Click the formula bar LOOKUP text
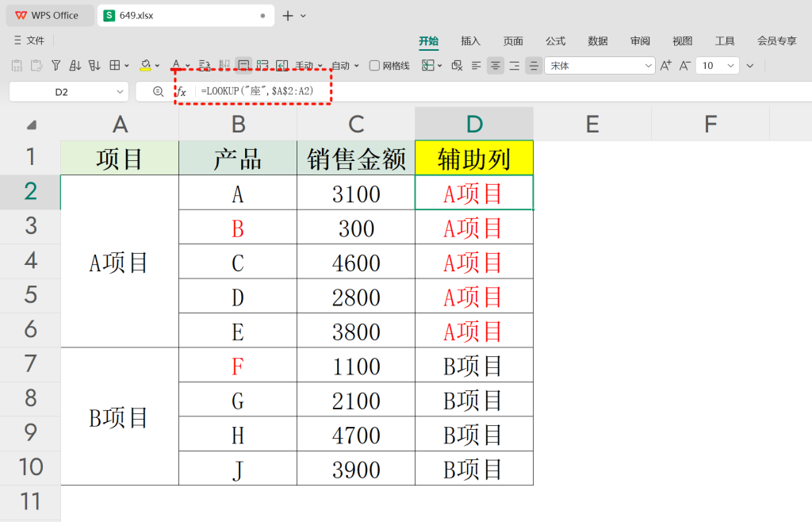 tap(258, 91)
